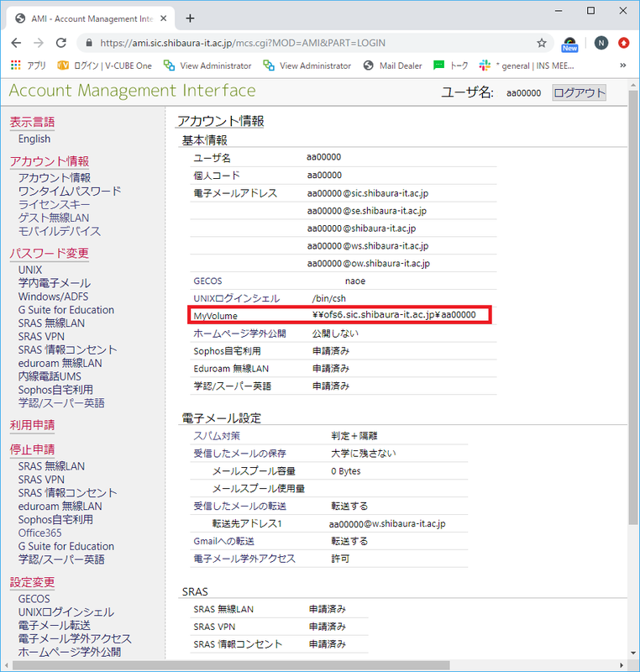Select aa00000@sic.shibaura-it.ac.jp address

(368, 193)
